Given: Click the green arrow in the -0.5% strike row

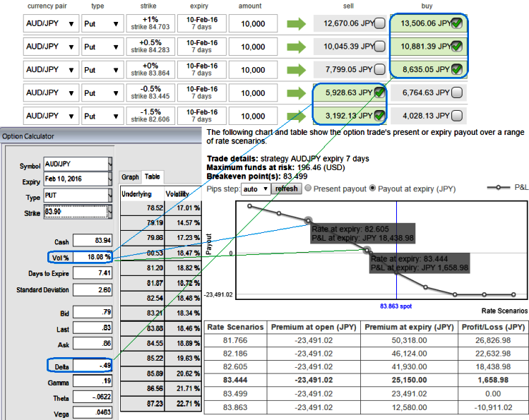Looking at the screenshot, I should 297,92.
